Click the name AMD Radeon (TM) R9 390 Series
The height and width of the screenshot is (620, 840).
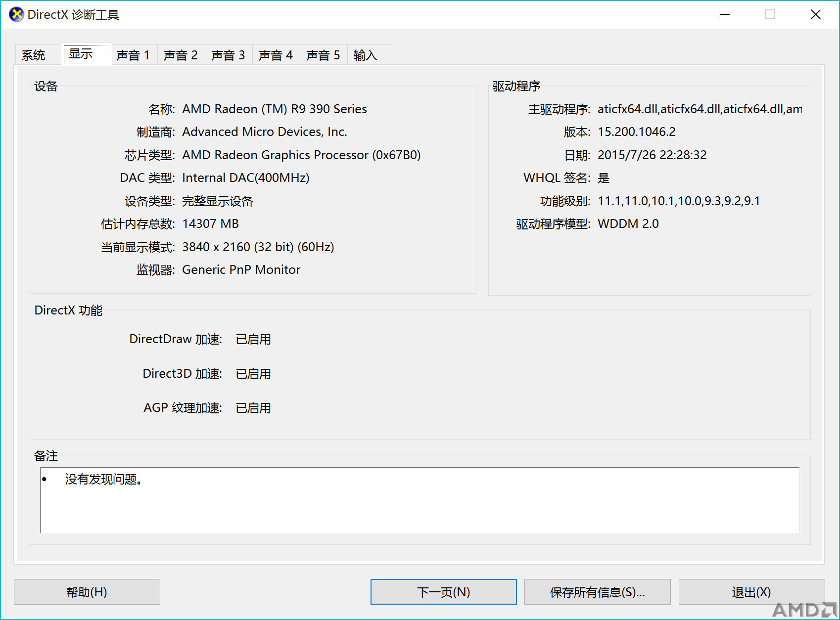pos(275,109)
